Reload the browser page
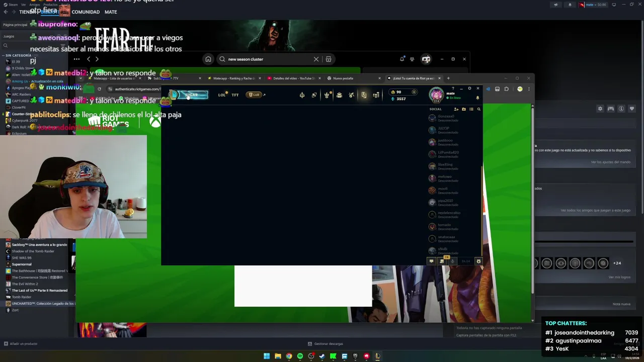This screenshot has width=644, height=362. click(x=99, y=89)
